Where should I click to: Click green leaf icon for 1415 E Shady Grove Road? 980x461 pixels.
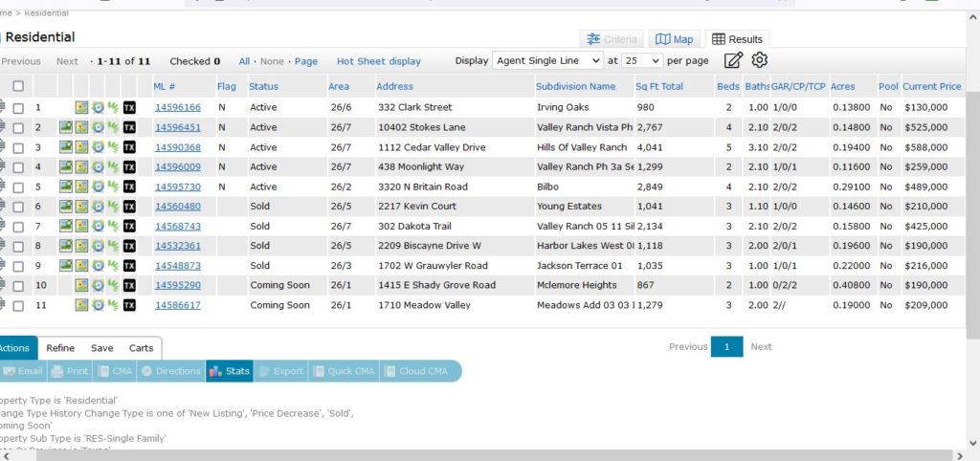coord(113,285)
